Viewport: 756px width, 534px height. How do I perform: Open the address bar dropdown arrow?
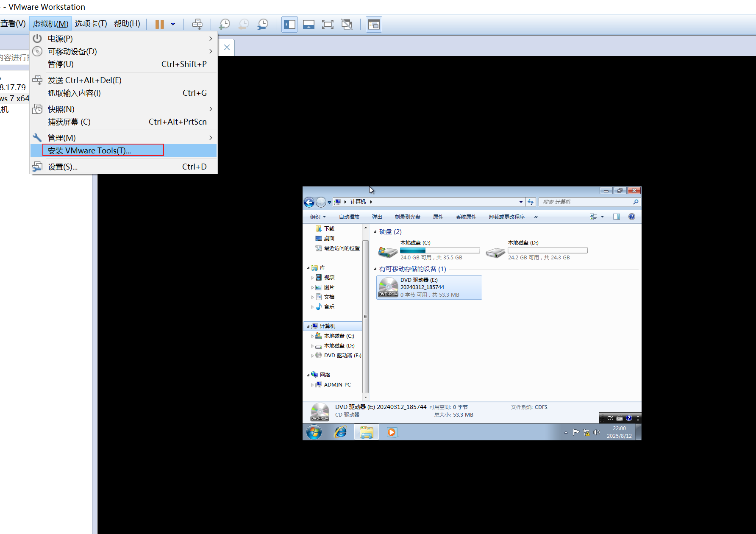click(x=521, y=202)
